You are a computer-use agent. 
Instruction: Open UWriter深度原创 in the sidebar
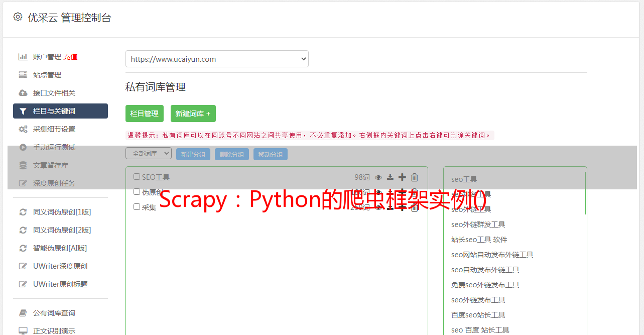click(x=60, y=266)
